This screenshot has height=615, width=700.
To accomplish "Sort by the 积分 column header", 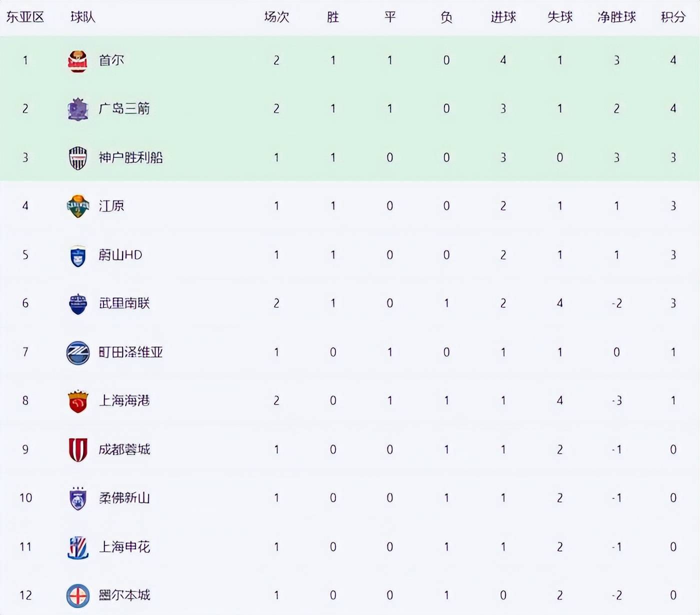I will pyautogui.click(x=672, y=17).
